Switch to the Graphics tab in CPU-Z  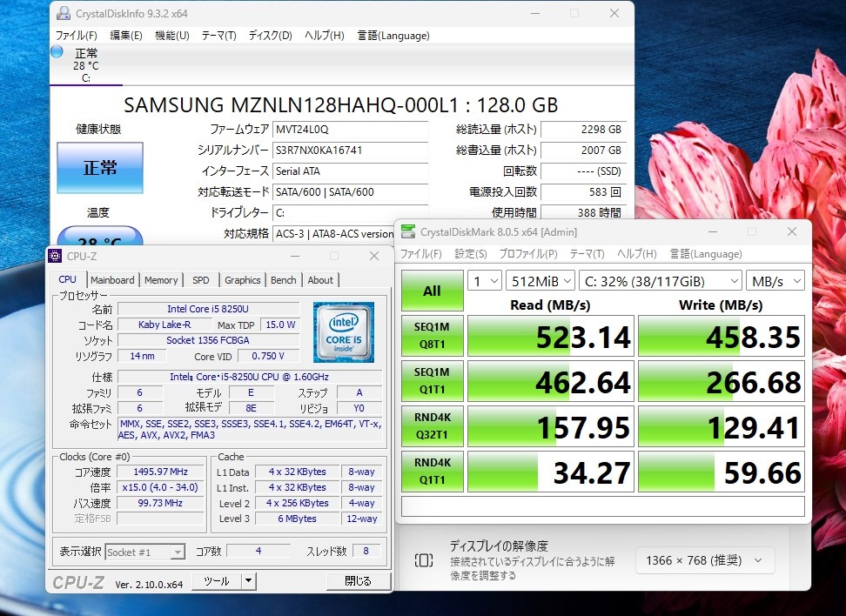coord(242,280)
